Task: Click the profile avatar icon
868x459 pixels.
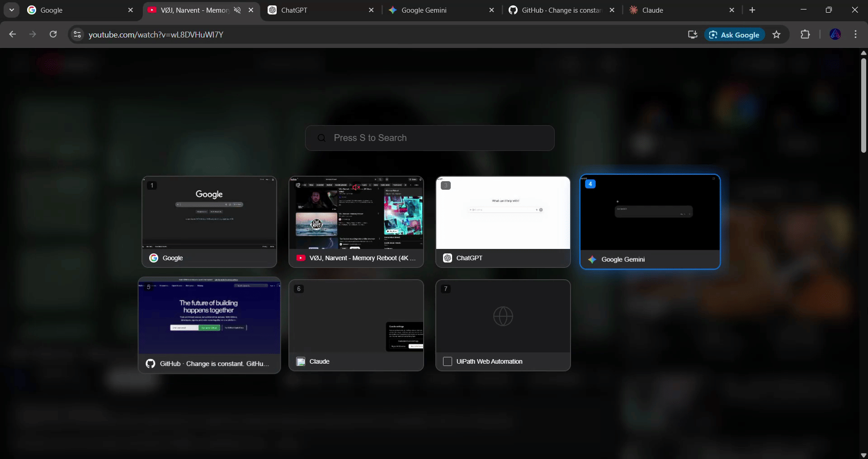Action: (x=835, y=34)
